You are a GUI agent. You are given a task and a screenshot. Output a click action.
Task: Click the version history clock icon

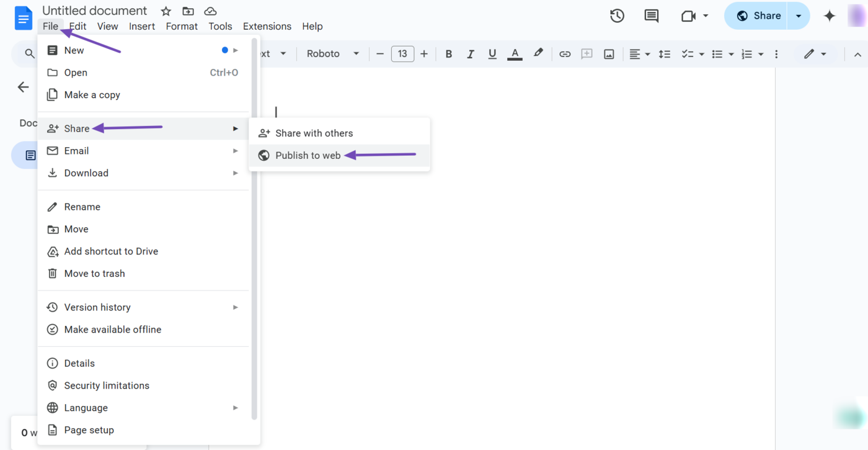point(616,16)
